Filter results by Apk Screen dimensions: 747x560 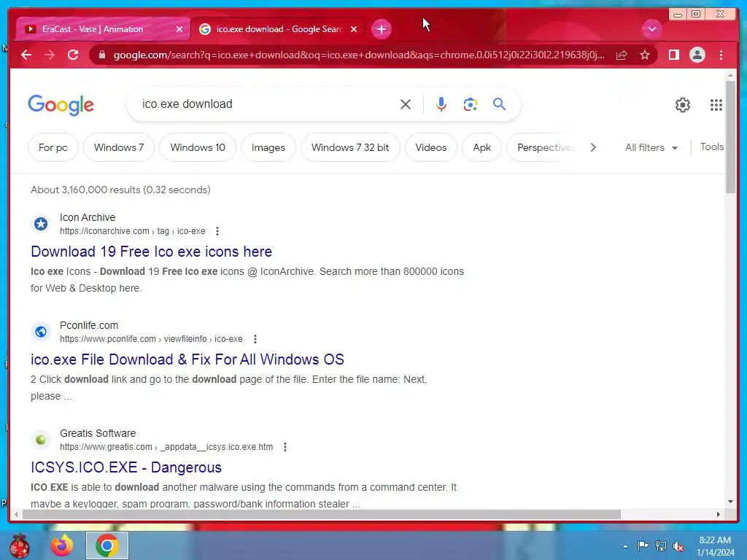click(x=481, y=147)
